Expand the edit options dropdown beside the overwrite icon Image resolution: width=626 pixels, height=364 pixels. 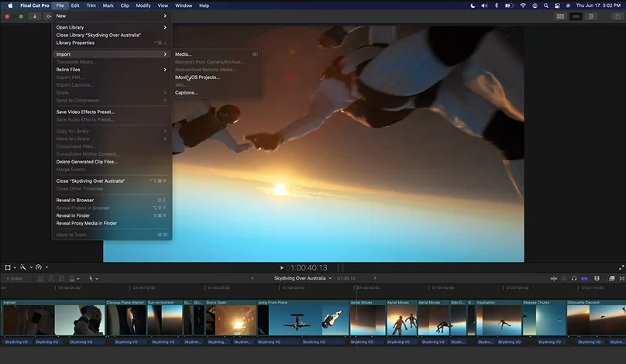click(x=77, y=279)
